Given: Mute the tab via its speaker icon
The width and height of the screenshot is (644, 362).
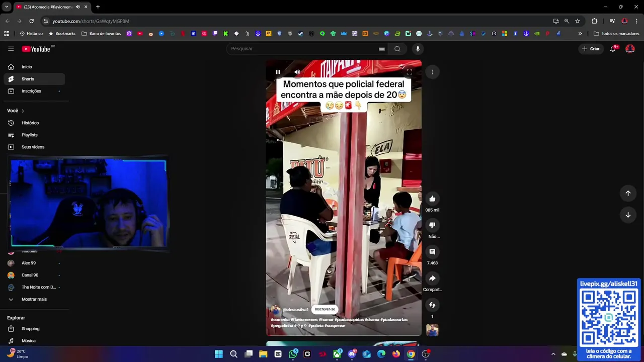Looking at the screenshot, I should click(77, 7).
